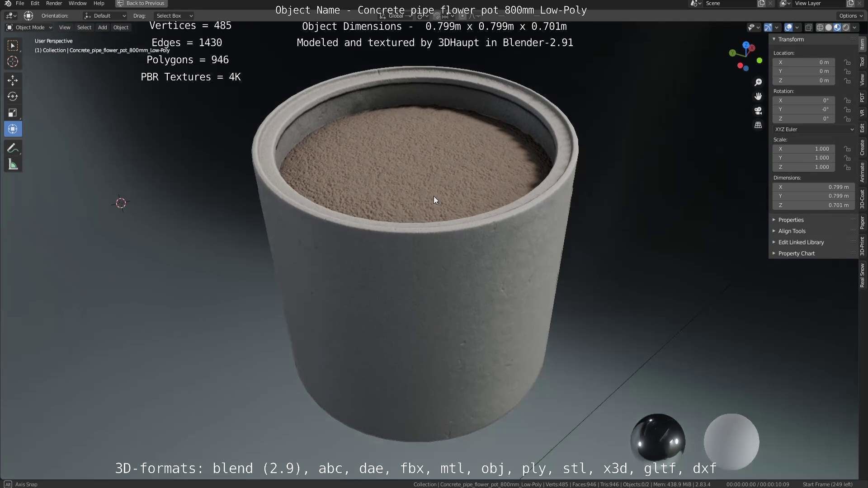Click the View Layer name field
This screenshot has height=488, width=868.
(x=819, y=3)
